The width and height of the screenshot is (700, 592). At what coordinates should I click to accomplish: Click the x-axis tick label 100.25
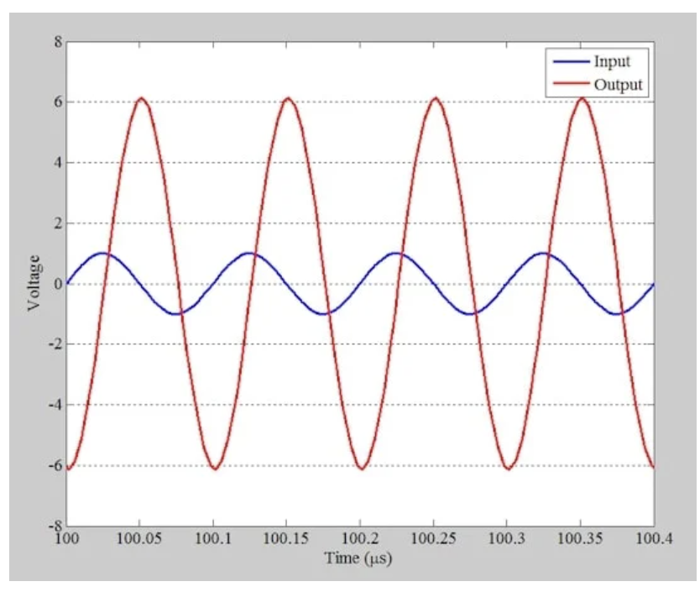pos(433,539)
